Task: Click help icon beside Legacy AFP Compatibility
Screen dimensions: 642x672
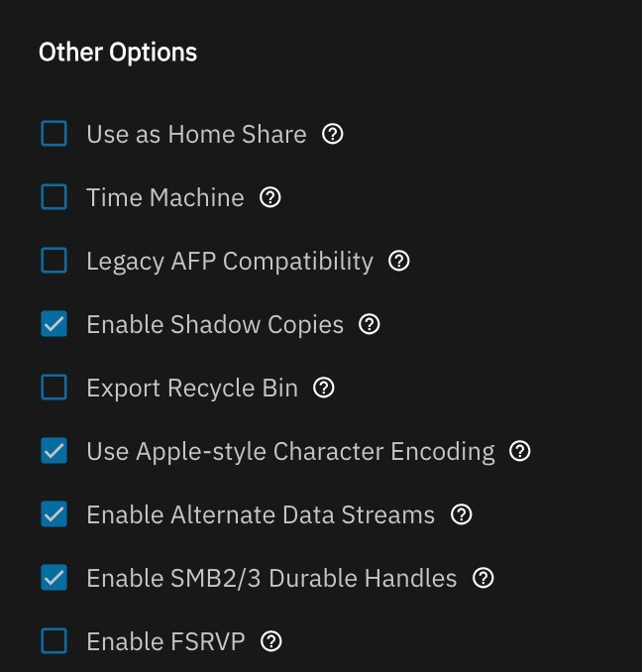Action: [x=399, y=261]
